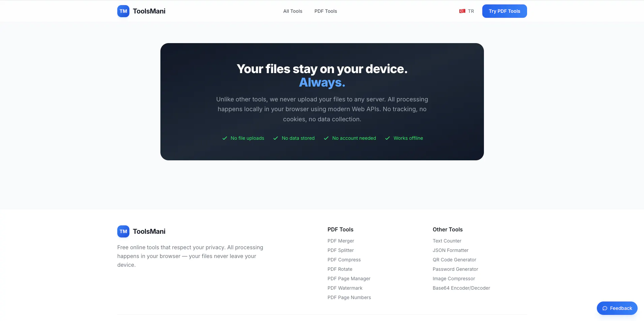
Task: Open the PDF Merger link
Action: [x=341, y=241]
